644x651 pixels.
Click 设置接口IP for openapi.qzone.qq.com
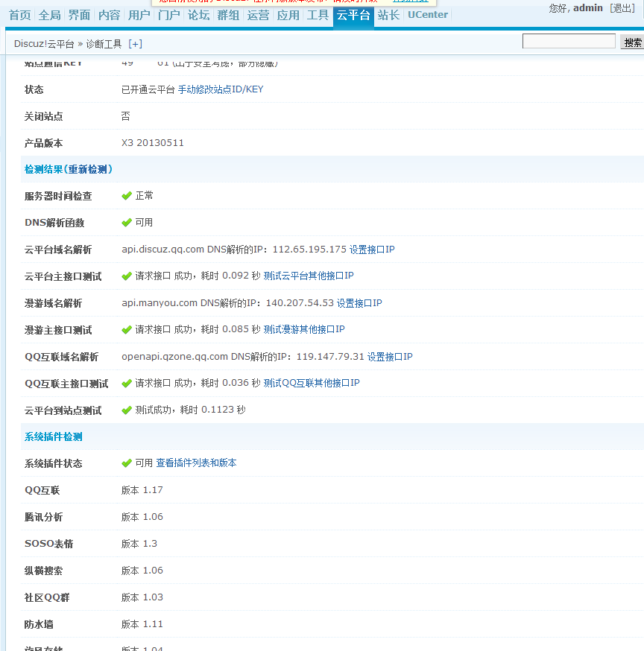(390, 357)
